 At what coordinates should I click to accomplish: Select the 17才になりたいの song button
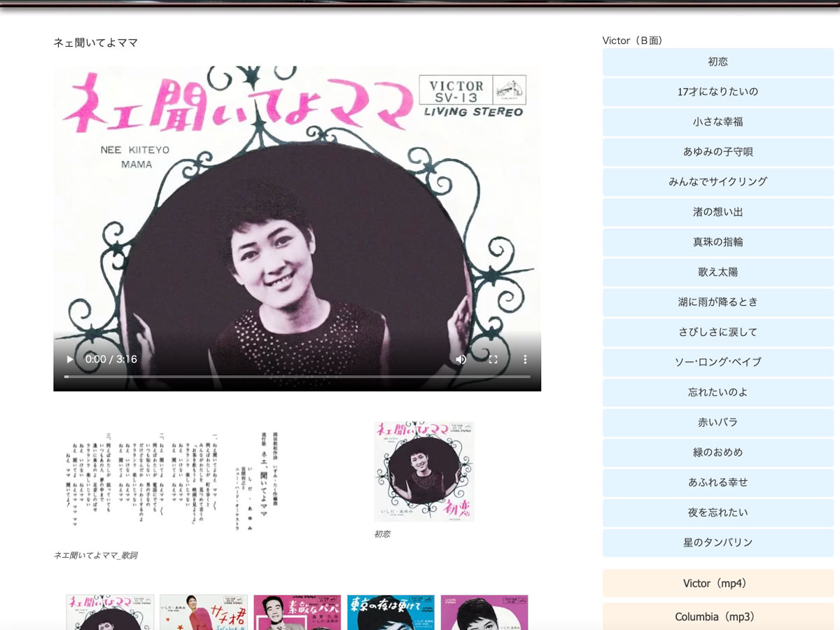pyautogui.click(x=717, y=92)
